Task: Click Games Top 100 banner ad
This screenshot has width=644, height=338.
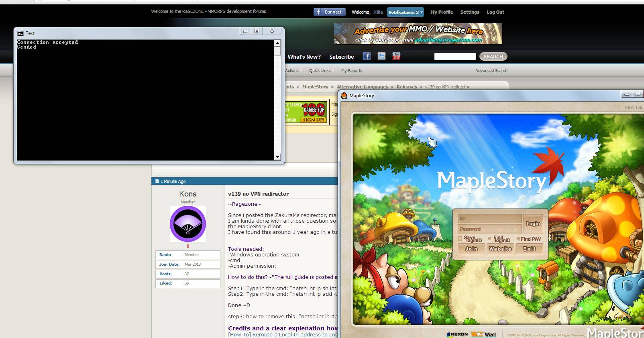Action: click(307, 112)
